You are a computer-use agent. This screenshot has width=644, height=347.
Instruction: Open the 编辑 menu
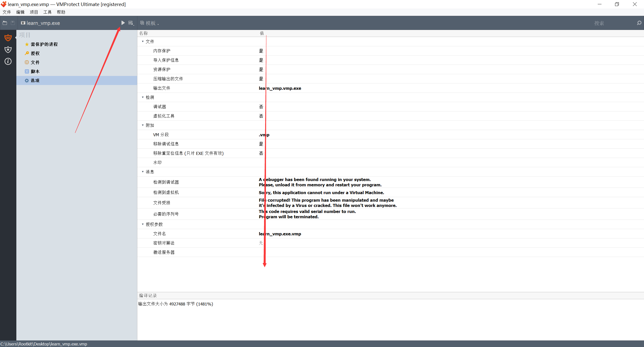coord(20,12)
